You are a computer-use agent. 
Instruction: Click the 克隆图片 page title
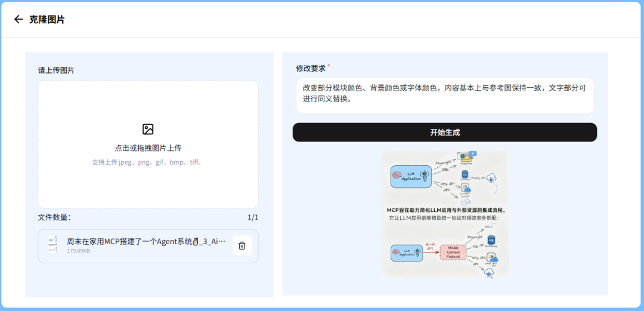click(x=47, y=19)
